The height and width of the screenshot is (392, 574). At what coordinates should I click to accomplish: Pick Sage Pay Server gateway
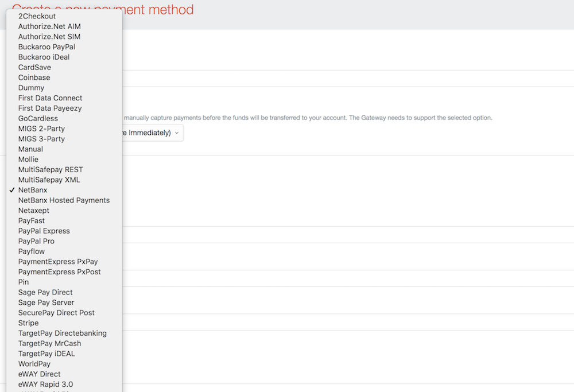click(64, 303)
